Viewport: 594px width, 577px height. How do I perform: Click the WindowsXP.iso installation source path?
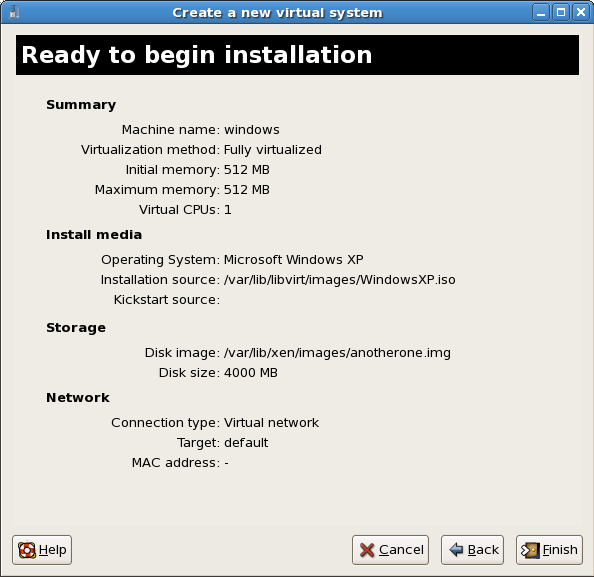pyautogui.click(x=339, y=280)
